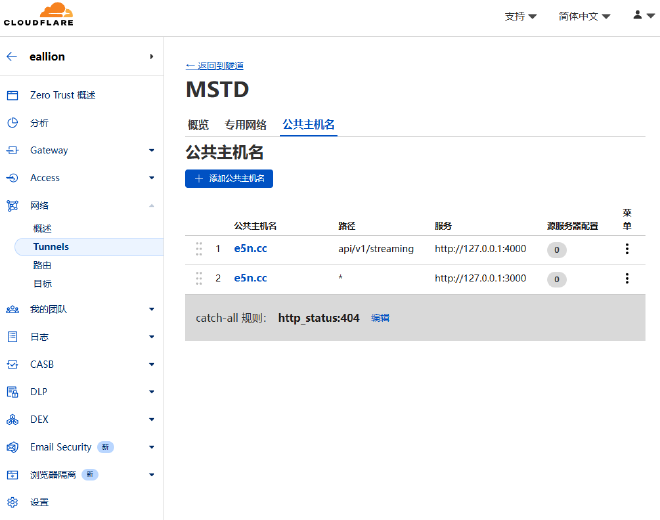Click the Email Security icon

(13, 447)
